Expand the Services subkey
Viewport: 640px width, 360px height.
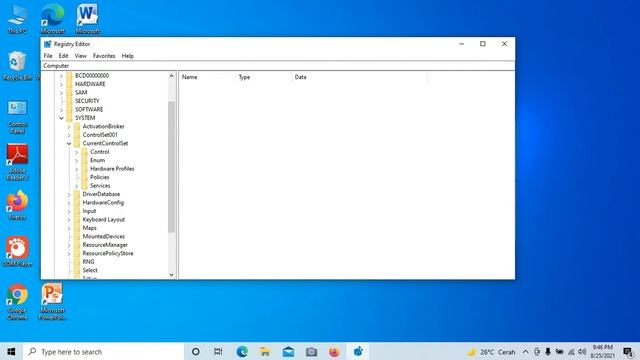click(x=76, y=186)
